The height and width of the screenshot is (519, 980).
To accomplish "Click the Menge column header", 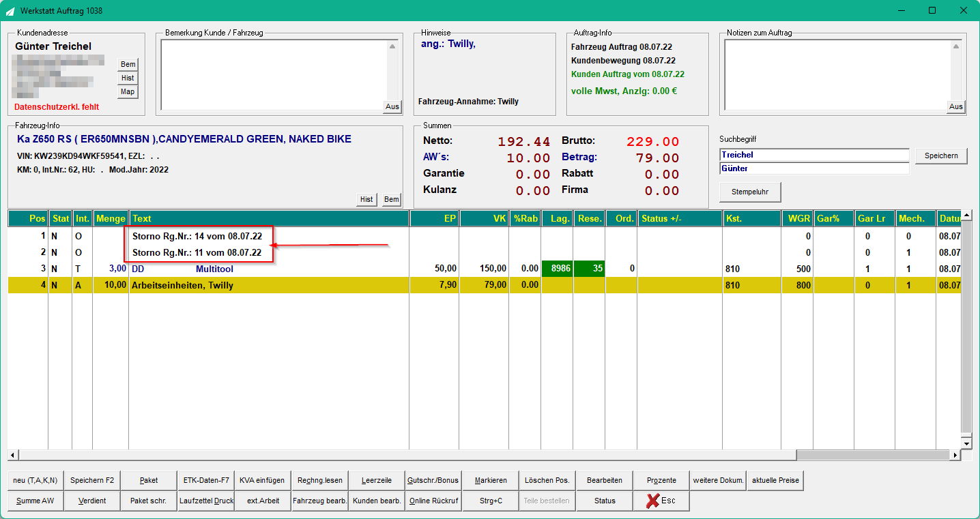I will point(111,218).
